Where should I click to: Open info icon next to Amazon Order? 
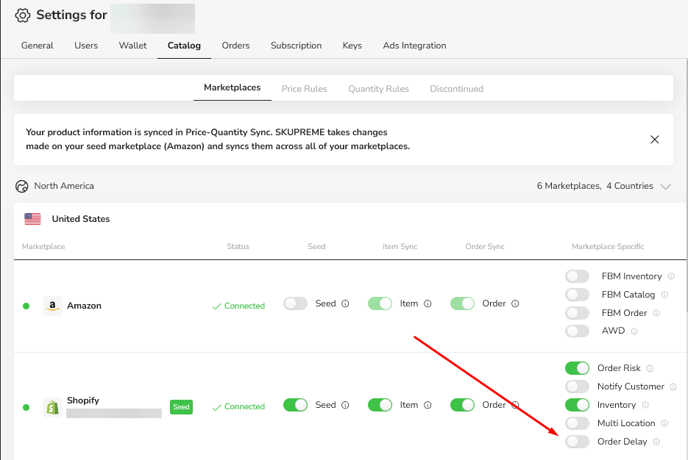pos(516,304)
